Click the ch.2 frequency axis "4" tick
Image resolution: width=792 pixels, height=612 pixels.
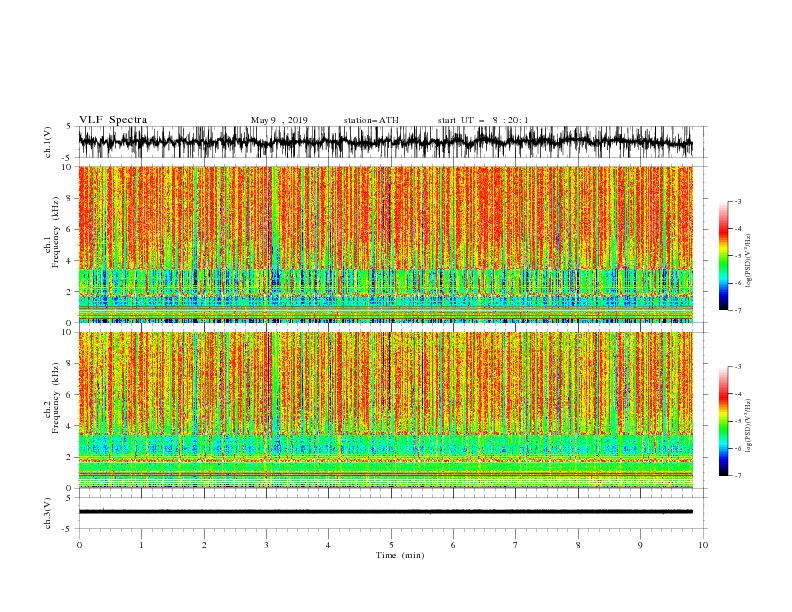(x=70, y=426)
